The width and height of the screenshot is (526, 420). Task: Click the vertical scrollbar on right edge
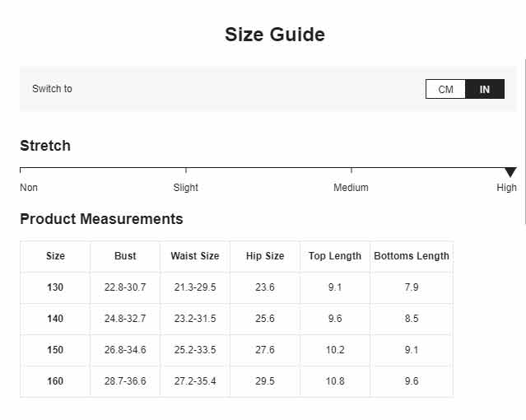pyautogui.click(x=524, y=141)
